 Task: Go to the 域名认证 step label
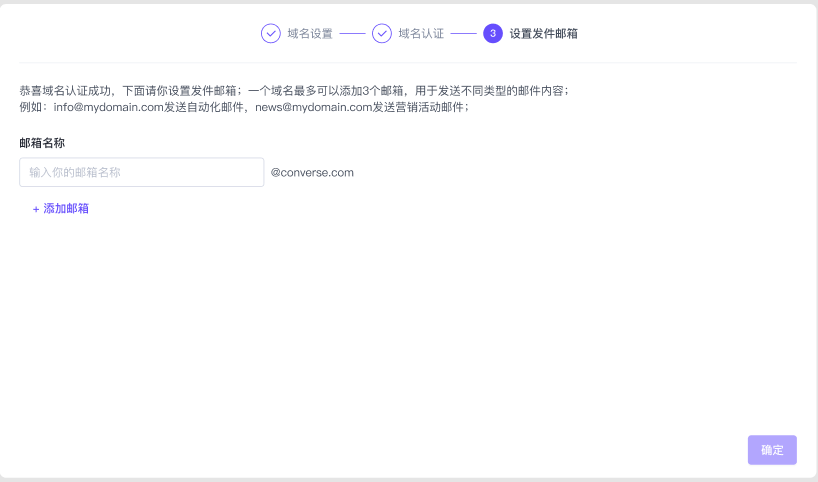point(420,33)
